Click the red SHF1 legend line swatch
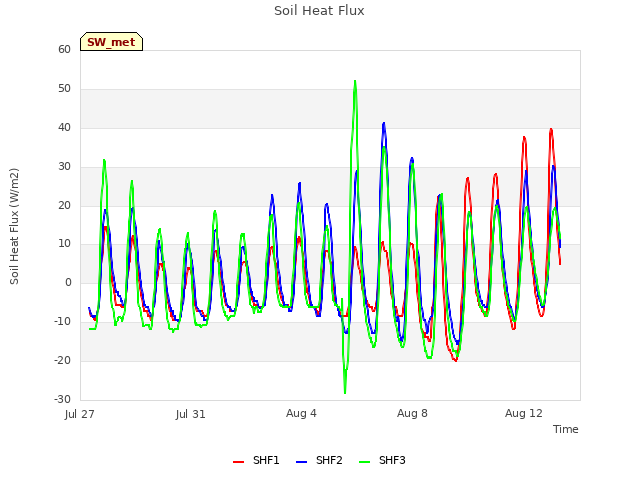This screenshot has width=640, height=480. coord(238,462)
